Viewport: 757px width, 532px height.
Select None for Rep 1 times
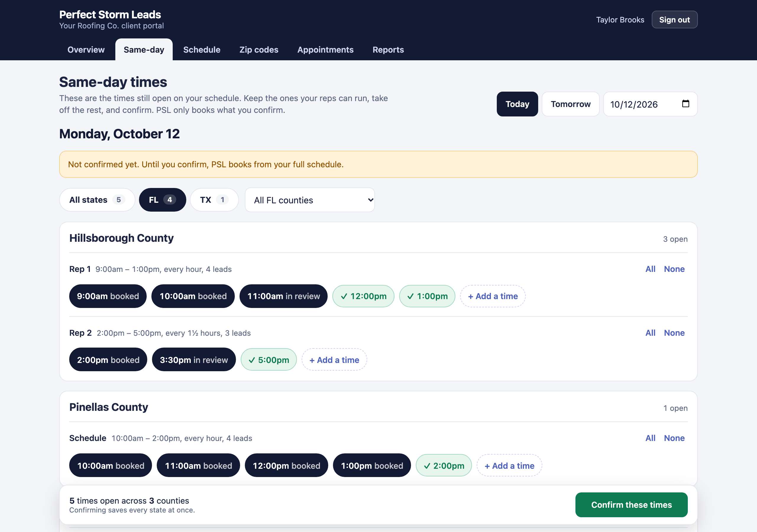[x=674, y=269]
